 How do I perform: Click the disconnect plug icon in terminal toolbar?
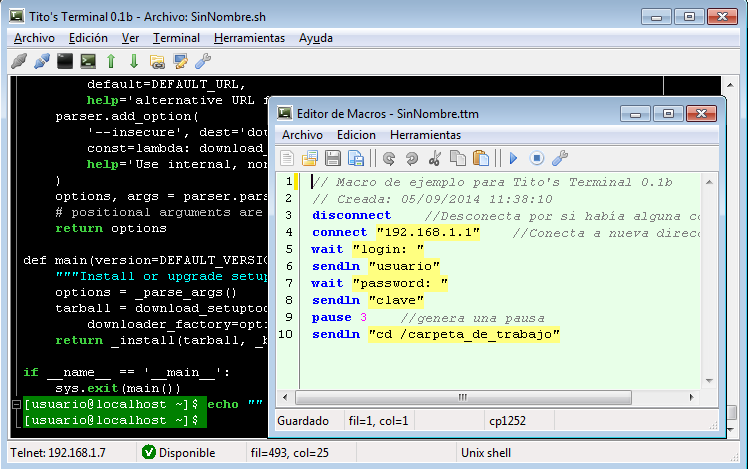coord(18,61)
